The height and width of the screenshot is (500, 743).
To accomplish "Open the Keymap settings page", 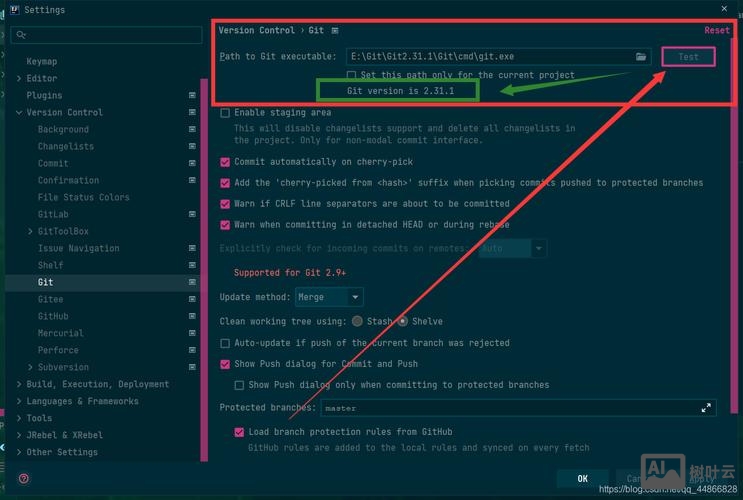I will (42, 62).
